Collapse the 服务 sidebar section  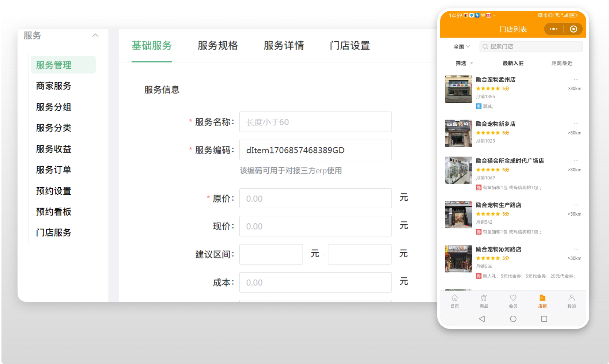point(95,35)
